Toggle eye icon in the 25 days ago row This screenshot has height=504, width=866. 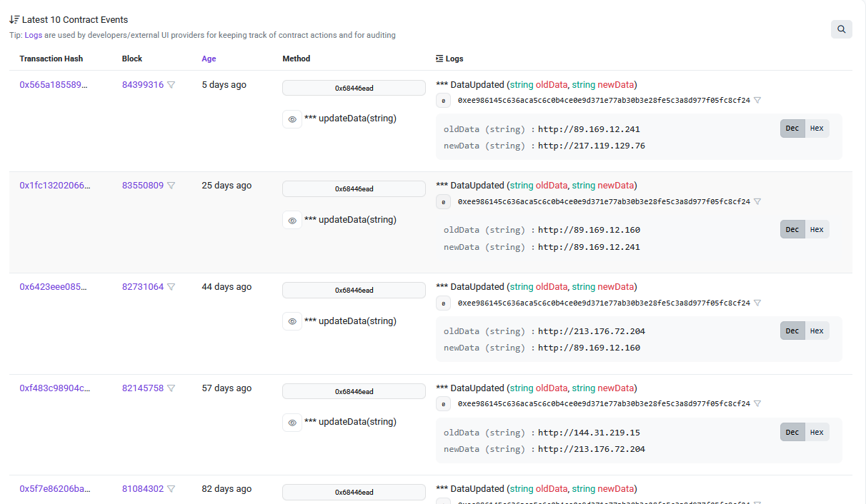tap(292, 221)
